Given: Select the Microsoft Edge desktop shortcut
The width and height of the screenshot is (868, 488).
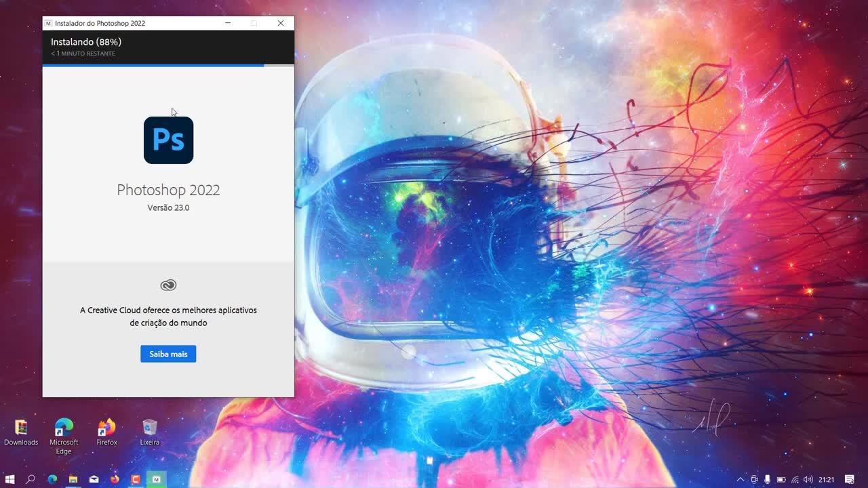Looking at the screenshot, I should [64, 436].
